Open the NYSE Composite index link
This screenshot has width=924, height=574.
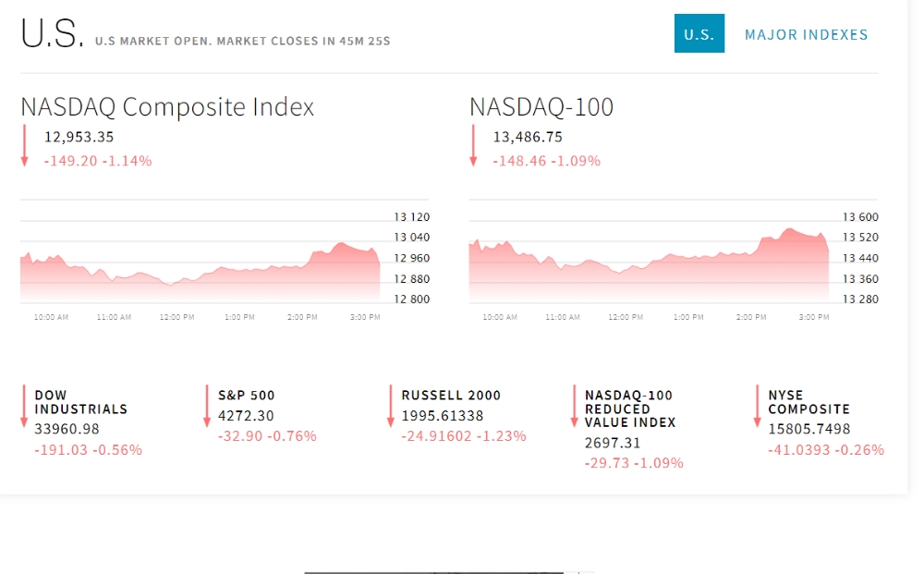click(x=808, y=402)
